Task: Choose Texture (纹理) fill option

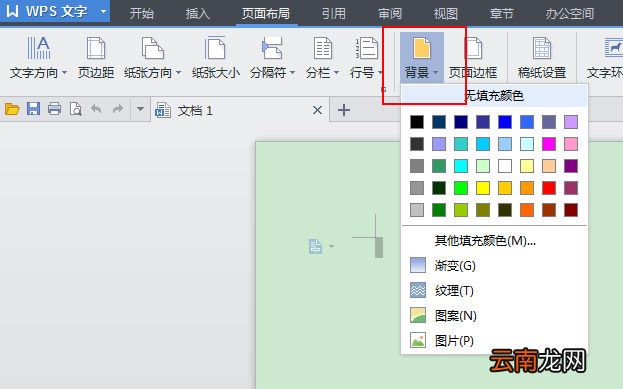Action: (494, 290)
